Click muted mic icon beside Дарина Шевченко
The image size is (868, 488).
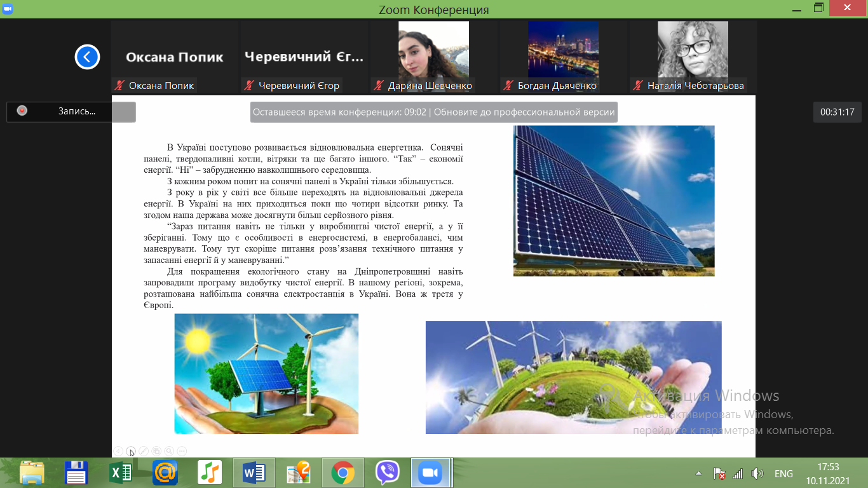(x=378, y=85)
